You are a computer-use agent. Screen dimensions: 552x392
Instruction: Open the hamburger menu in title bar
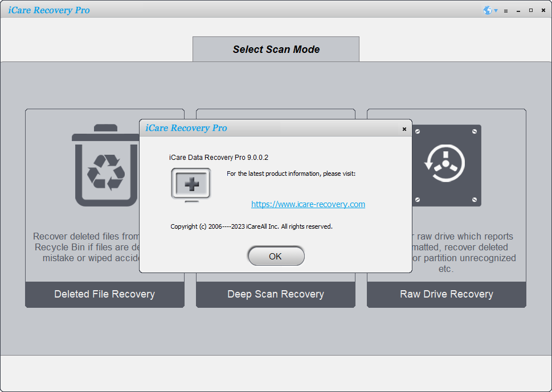coord(506,11)
